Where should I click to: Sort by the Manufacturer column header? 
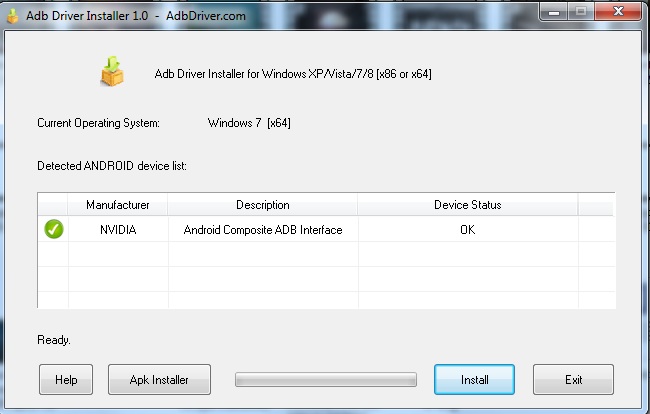(x=118, y=205)
